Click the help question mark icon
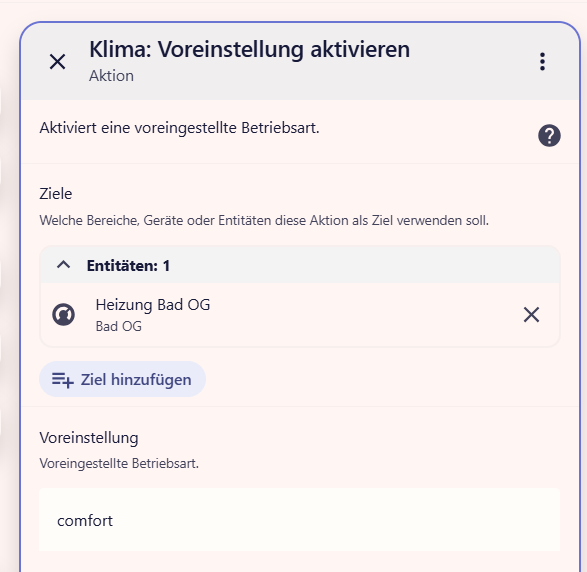Viewport: 587px width, 572px height. click(x=549, y=136)
